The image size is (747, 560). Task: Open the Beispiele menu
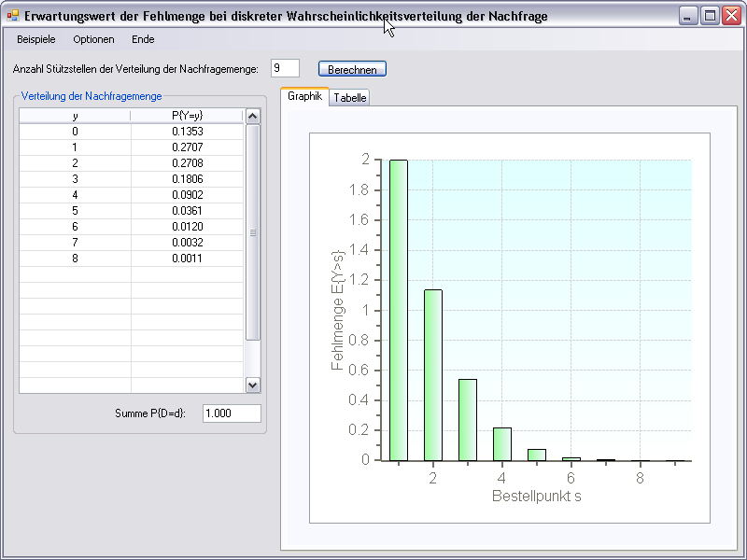(36, 39)
